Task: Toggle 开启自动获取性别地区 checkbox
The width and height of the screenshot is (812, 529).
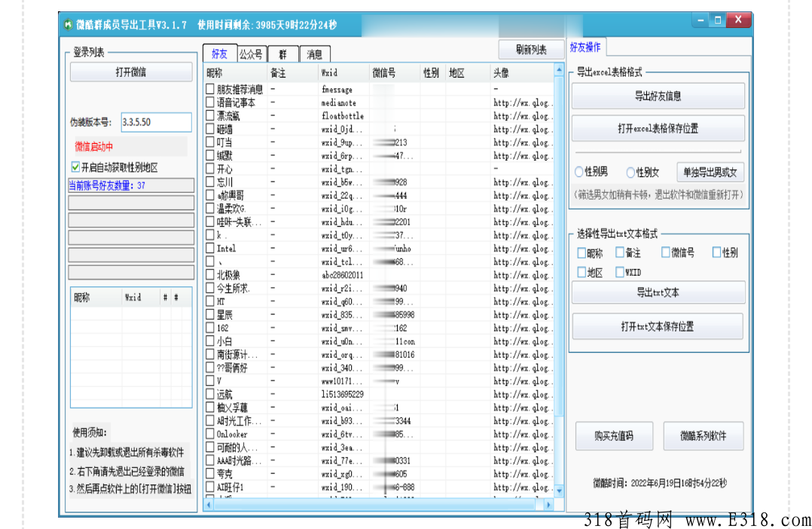Action: [75, 167]
